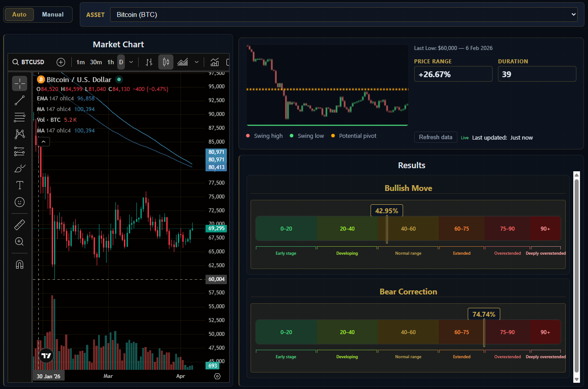Toggle magnet mode in chart toolbar

(20, 264)
